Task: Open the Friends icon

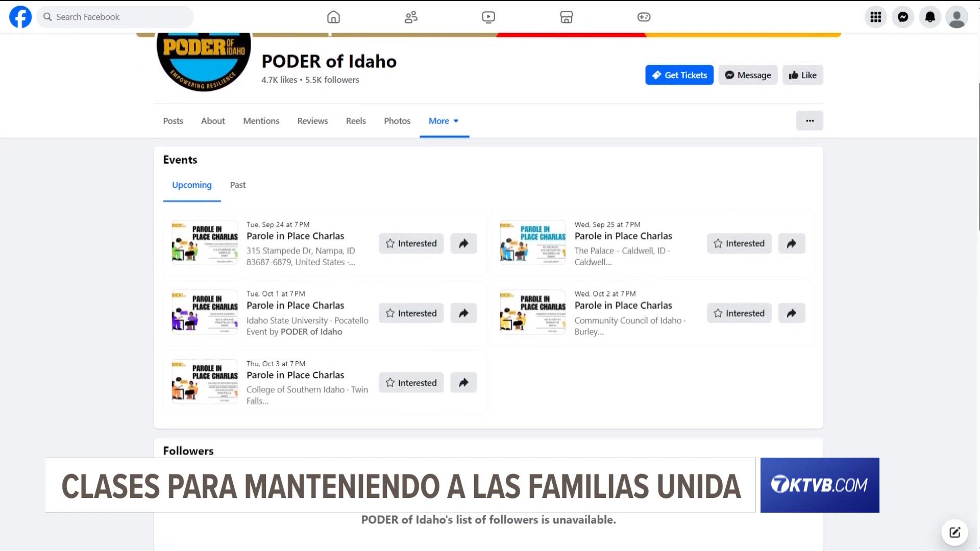Action: click(411, 17)
